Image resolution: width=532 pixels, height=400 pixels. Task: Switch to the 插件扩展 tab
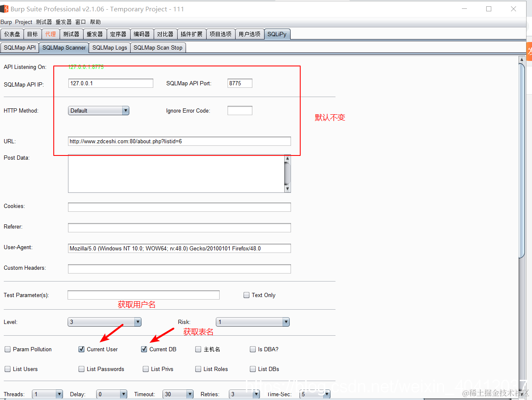tap(192, 34)
